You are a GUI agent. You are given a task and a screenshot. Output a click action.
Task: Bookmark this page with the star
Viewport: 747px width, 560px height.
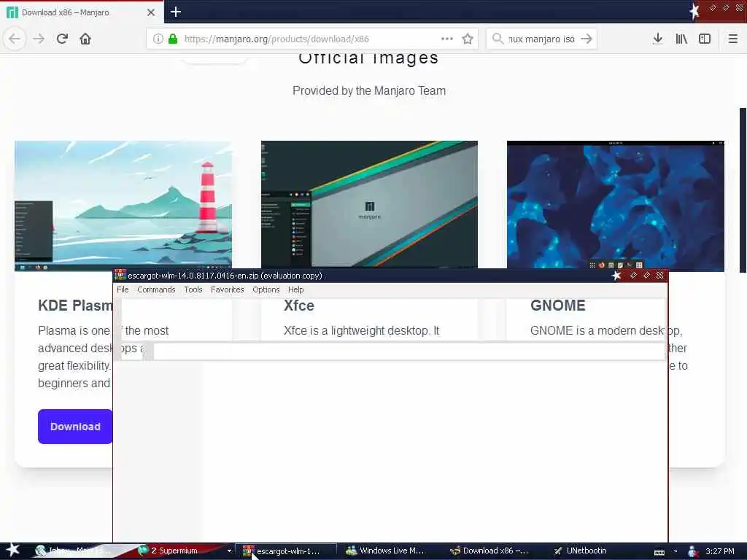[468, 39]
